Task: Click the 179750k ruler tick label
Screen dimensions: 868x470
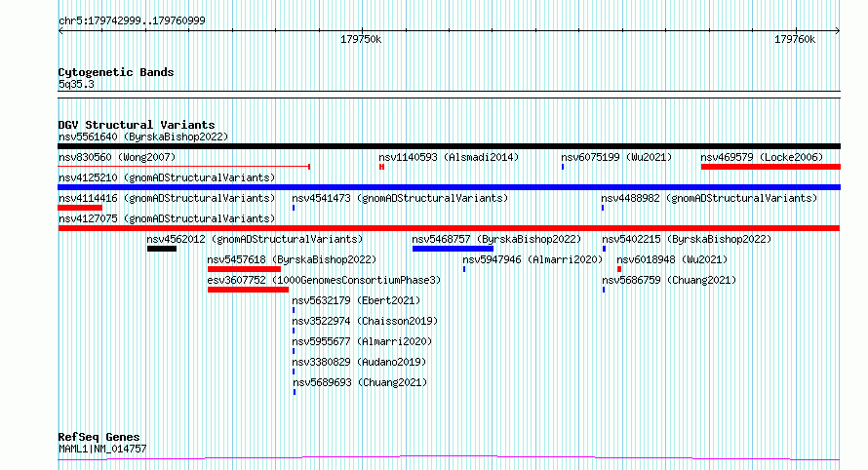Action: 361,40
